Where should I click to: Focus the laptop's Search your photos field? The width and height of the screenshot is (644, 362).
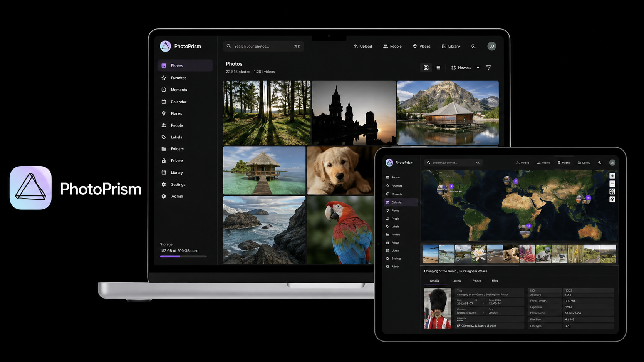(263, 46)
